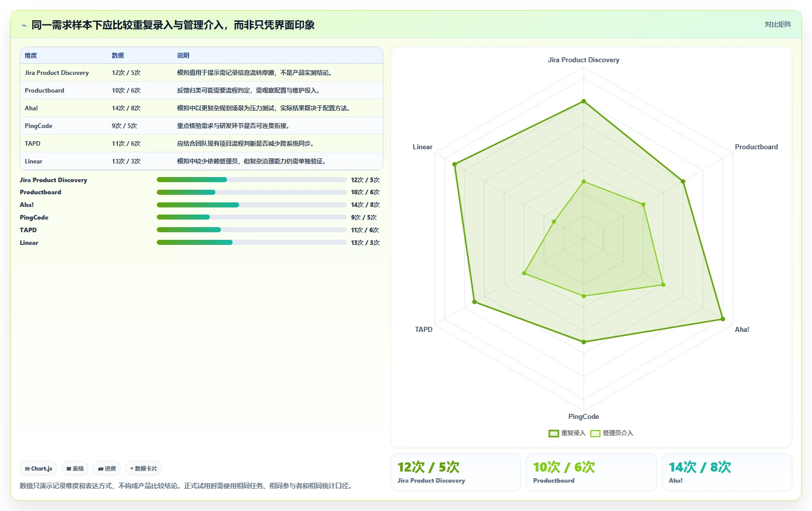Click the description starting 模拟值用于提示需记录信息

point(255,73)
